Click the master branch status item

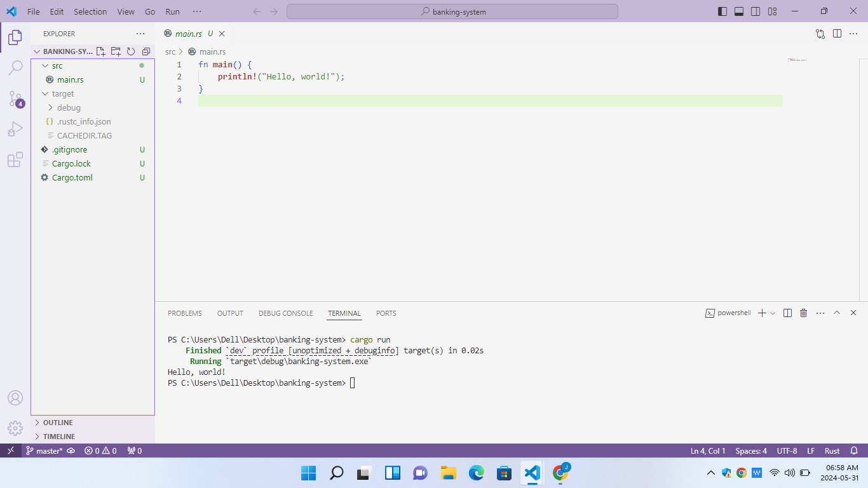point(44,451)
